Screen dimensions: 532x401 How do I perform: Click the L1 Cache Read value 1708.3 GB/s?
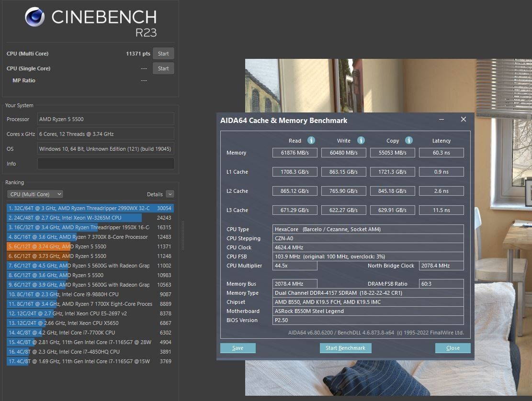pyautogui.click(x=295, y=172)
